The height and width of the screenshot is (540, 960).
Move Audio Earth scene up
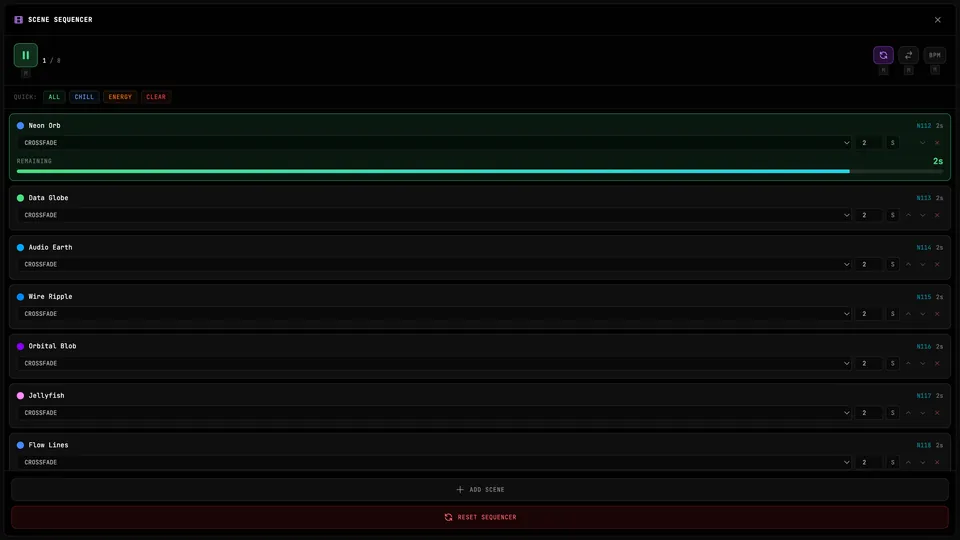[x=909, y=264]
